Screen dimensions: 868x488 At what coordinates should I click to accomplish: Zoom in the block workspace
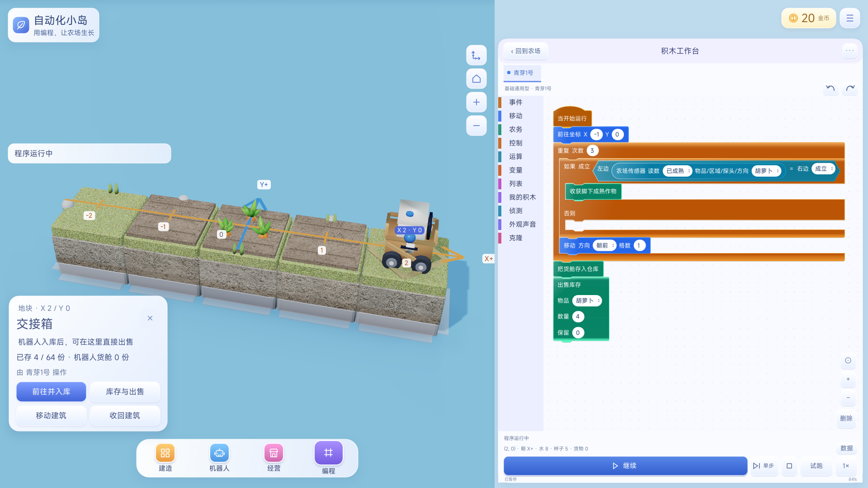click(x=848, y=379)
